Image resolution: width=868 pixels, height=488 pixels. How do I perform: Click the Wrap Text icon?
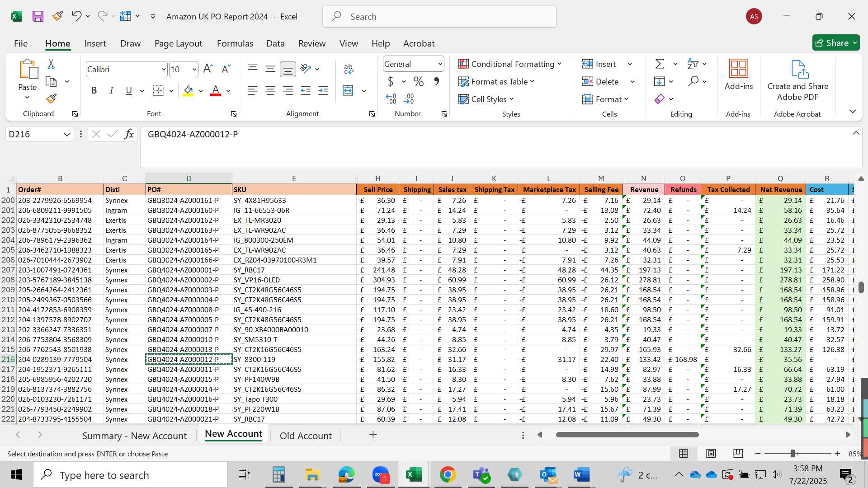[349, 69]
